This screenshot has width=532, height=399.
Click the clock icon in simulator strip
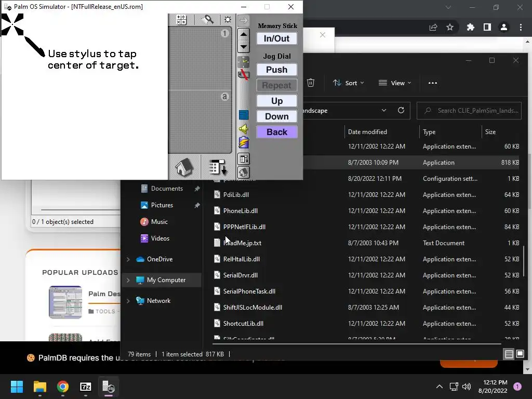click(x=244, y=61)
